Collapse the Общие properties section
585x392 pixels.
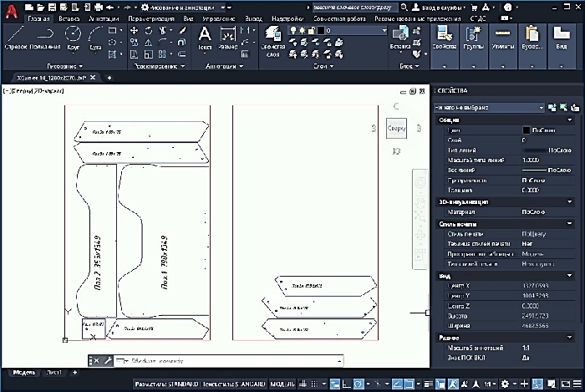pyautogui.click(x=569, y=120)
